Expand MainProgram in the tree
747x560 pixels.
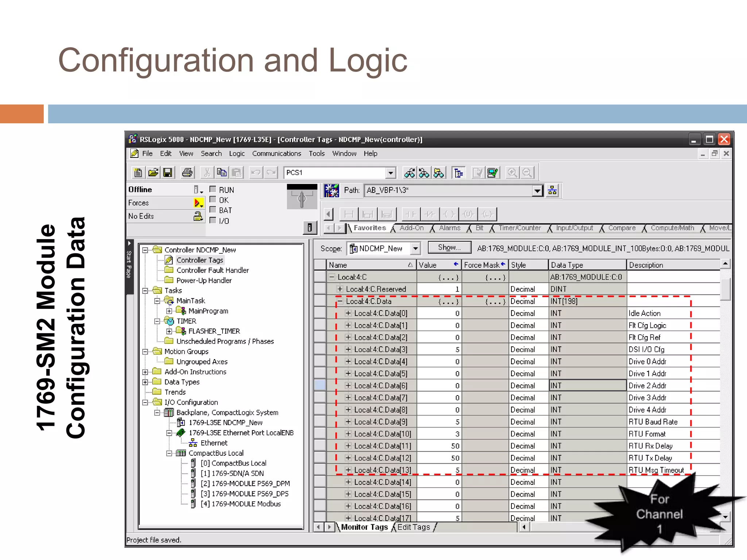169,311
